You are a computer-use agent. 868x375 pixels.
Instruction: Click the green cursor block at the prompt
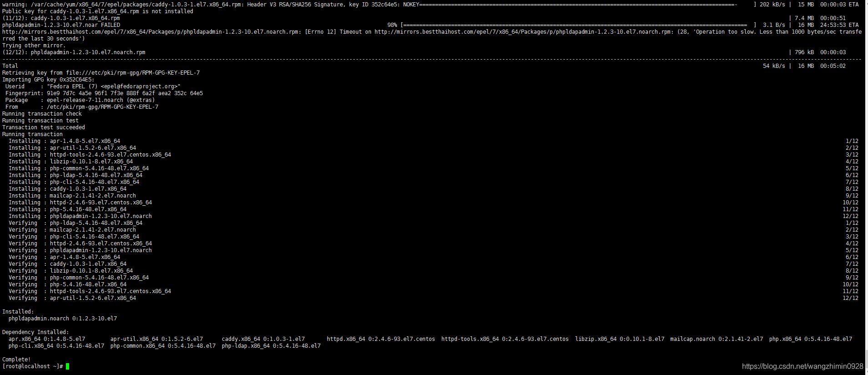[x=67, y=366]
